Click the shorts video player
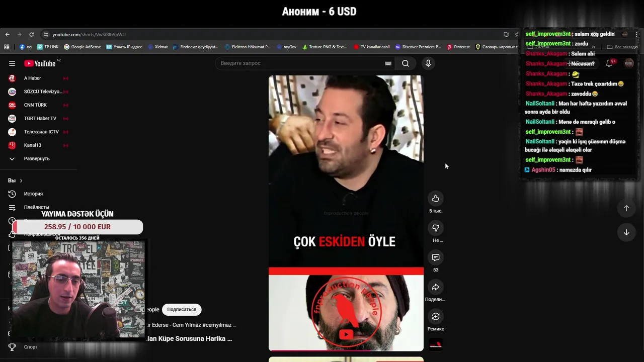 click(346, 213)
